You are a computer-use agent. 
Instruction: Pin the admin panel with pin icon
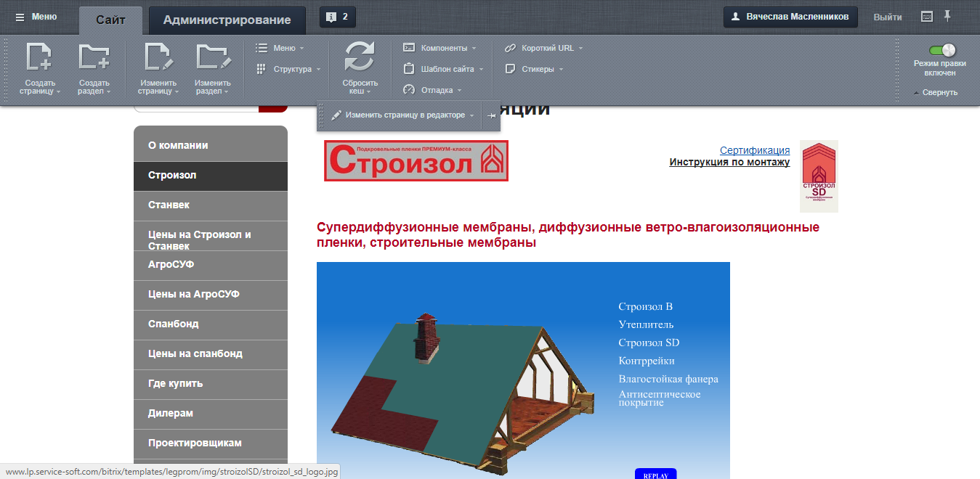point(947,16)
